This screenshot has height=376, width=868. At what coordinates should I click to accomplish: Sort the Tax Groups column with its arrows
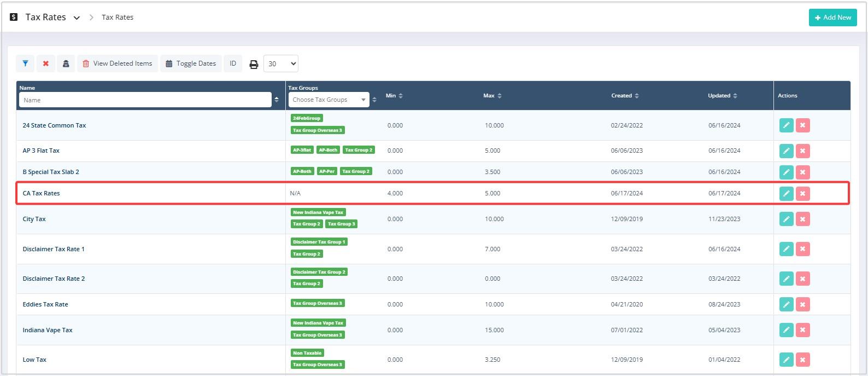(x=374, y=100)
